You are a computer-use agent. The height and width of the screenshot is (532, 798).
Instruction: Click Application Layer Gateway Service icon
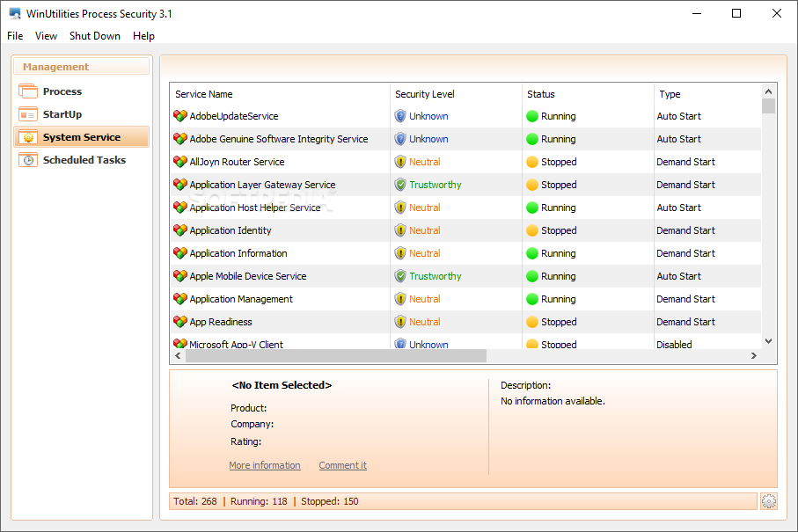pos(180,185)
